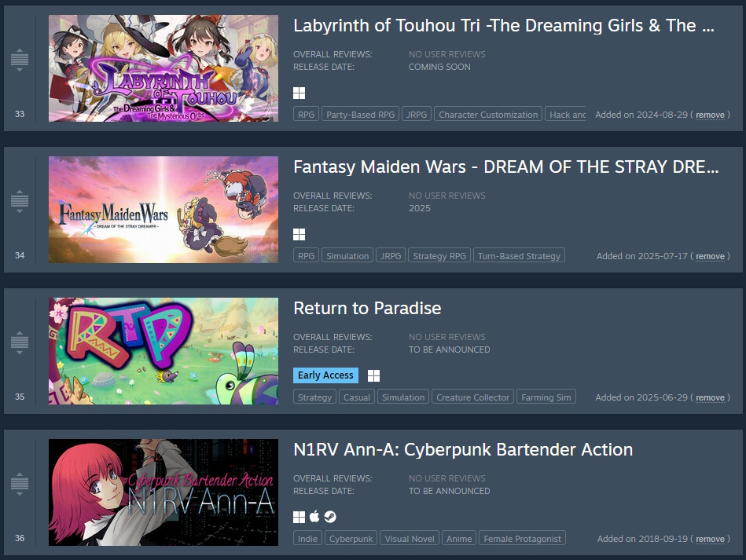The image size is (746, 560).
Task: Click the rank number 36 field
Action: 20,538
